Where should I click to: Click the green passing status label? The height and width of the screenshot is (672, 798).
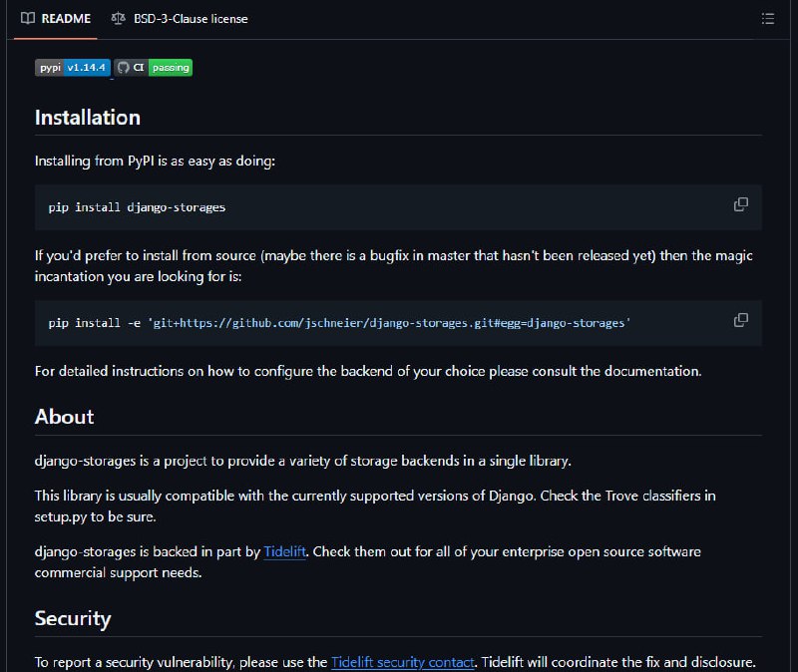(x=171, y=67)
